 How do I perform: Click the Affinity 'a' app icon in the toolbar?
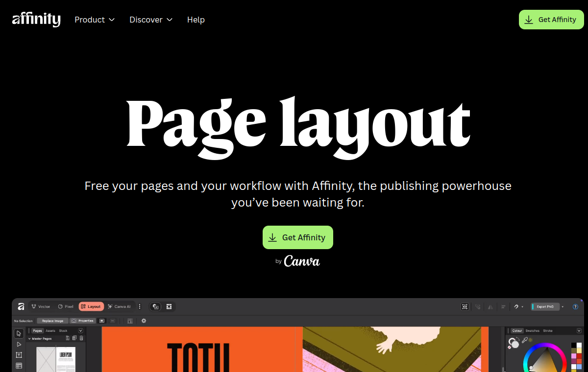(x=21, y=306)
